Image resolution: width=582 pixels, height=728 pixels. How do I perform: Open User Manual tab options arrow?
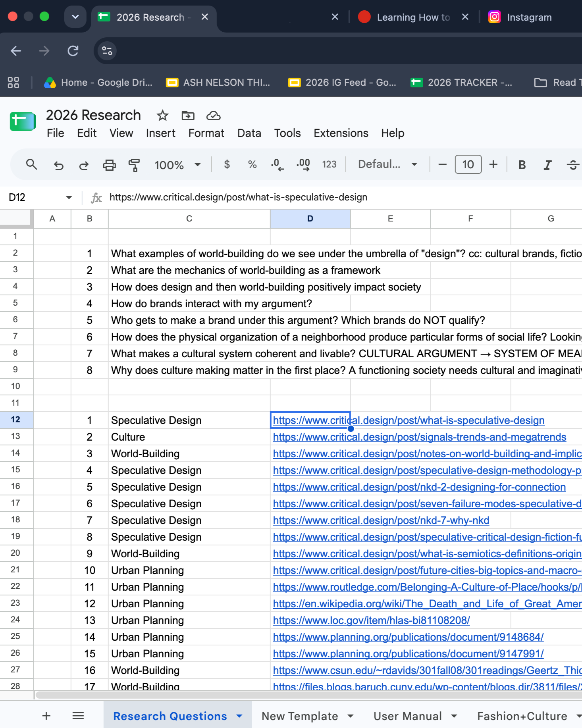(x=454, y=716)
